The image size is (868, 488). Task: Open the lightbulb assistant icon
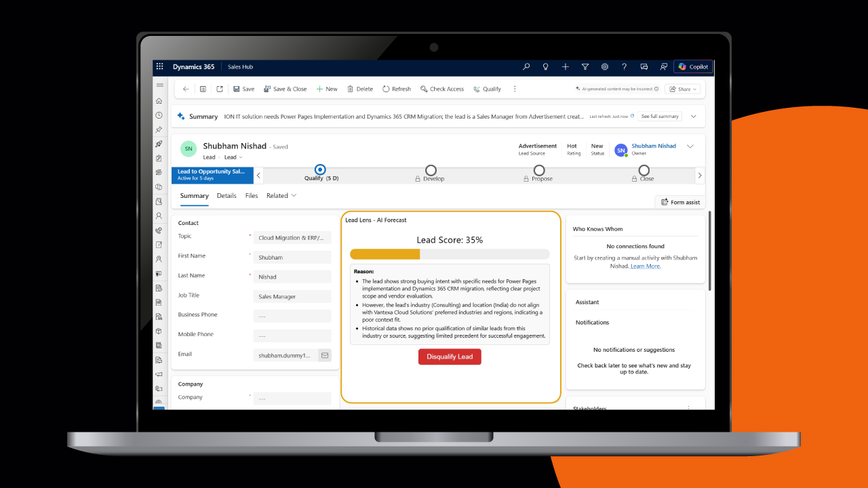point(545,67)
